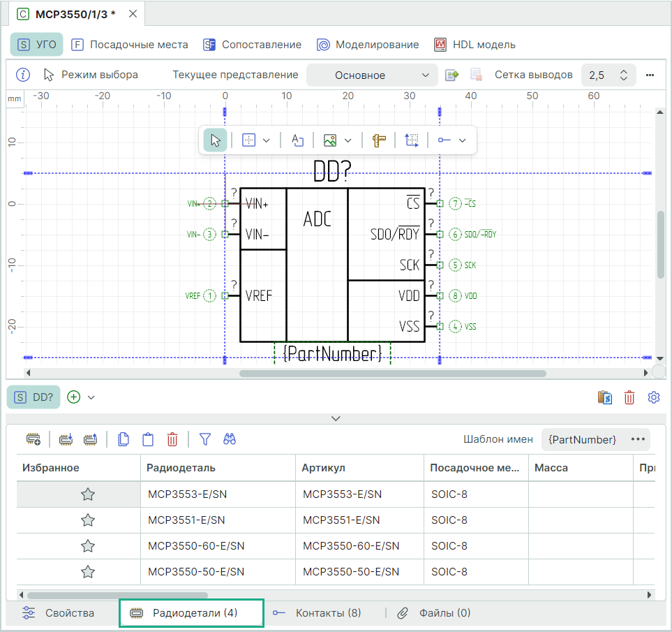Click the red trash icon in parts toolbar
The image size is (672, 632).
coord(172,439)
